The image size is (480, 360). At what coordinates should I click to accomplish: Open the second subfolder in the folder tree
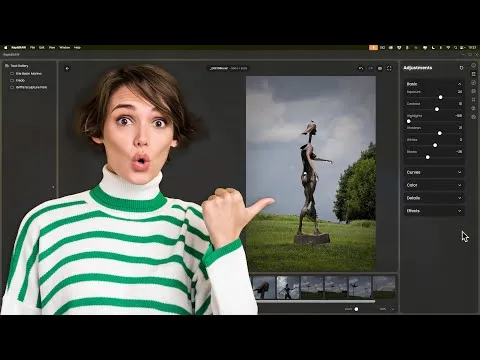coord(18,80)
